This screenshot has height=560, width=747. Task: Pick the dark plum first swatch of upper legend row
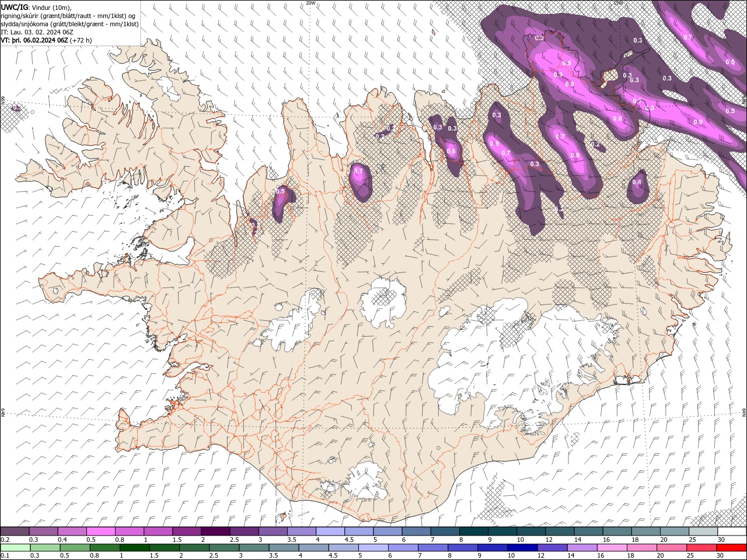(x=15, y=531)
